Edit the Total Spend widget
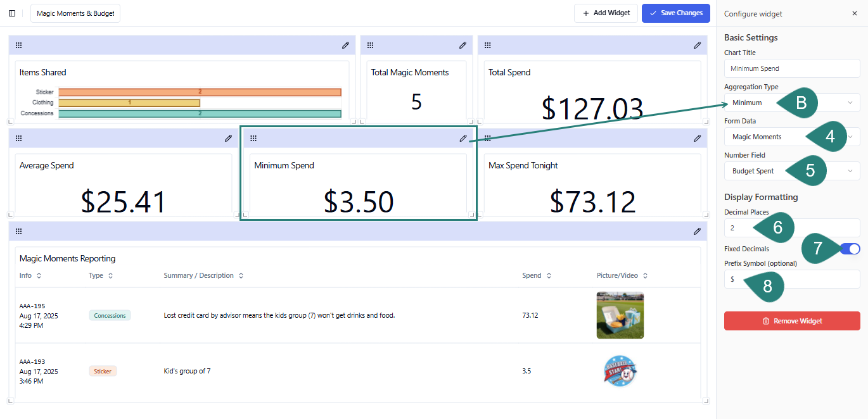The height and width of the screenshot is (419, 868). (x=697, y=45)
